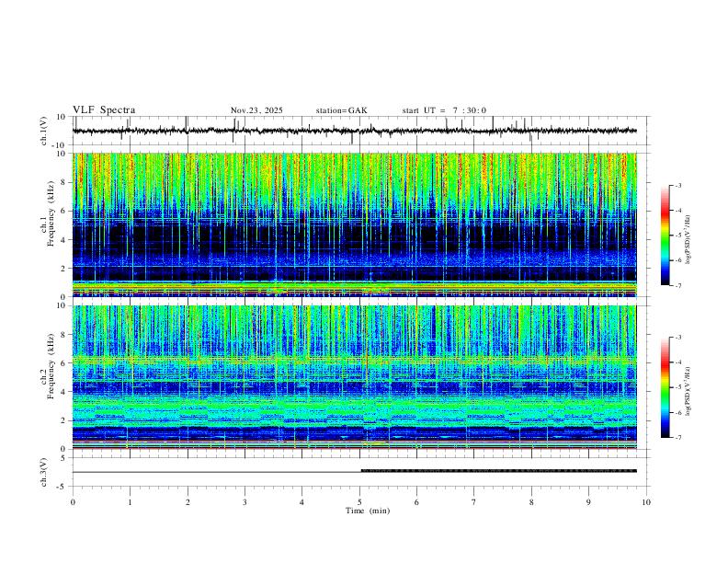Screen dimensions: 728x563
Task: Click the '7' tick on time axis
Action: pyautogui.click(x=474, y=502)
